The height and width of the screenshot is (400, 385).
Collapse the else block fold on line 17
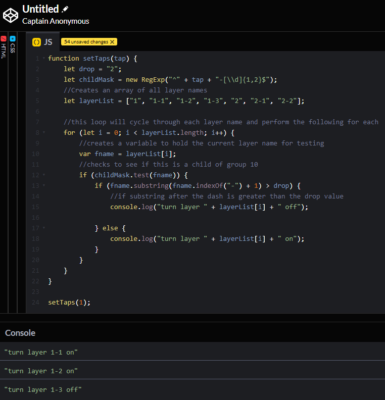(x=44, y=228)
